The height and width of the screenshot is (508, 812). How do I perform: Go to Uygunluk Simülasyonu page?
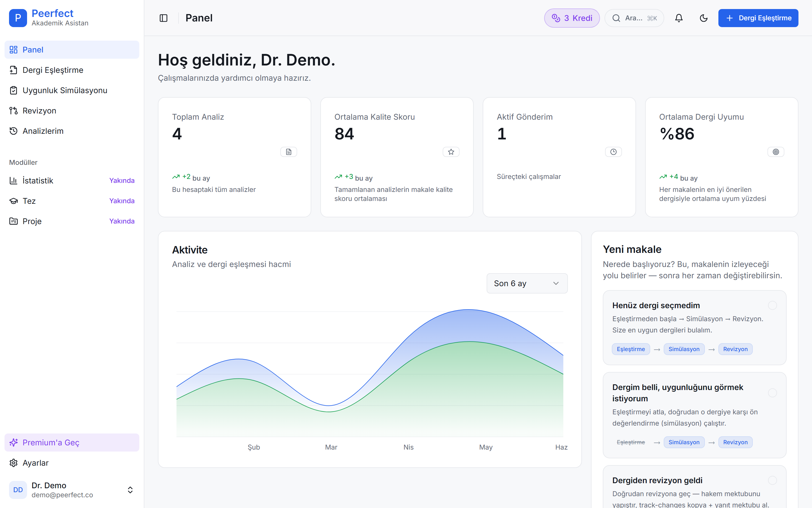pos(72,90)
